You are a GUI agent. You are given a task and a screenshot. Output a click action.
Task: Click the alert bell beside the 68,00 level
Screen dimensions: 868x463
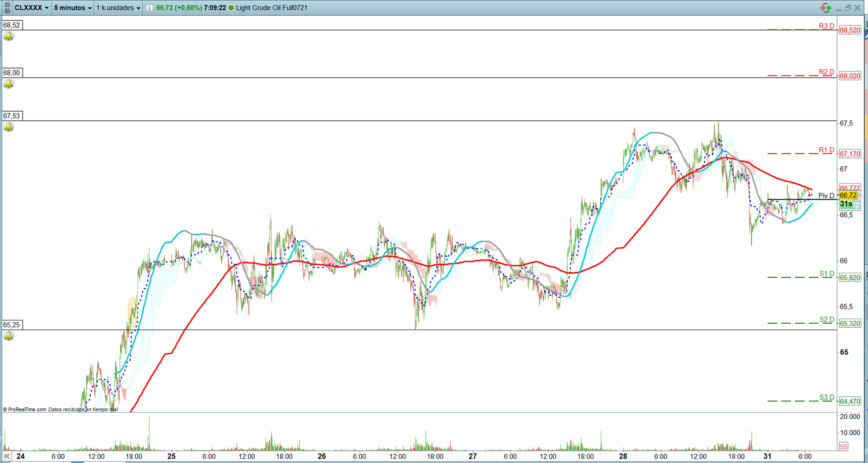pos(8,83)
